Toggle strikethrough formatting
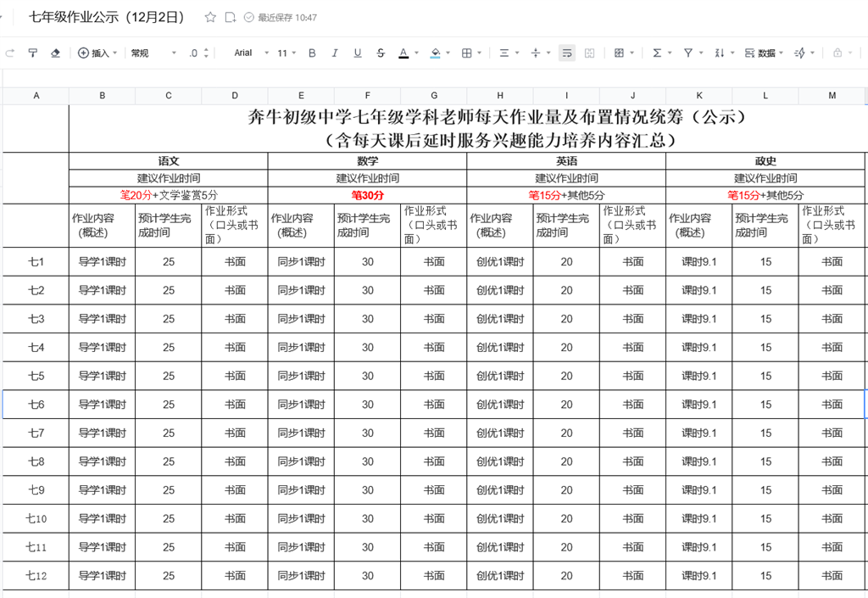The height and width of the screenshot is (598, 868). coord(381,53)
